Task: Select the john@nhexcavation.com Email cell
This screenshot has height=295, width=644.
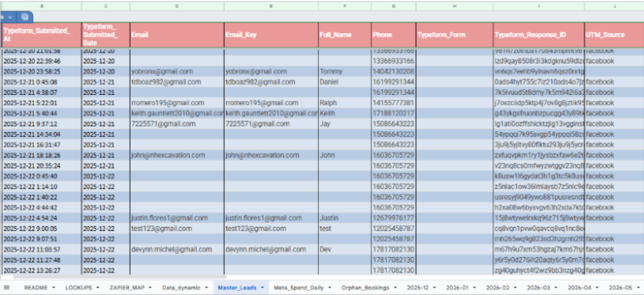Action: pyautogui.click(x=168, y=155)
